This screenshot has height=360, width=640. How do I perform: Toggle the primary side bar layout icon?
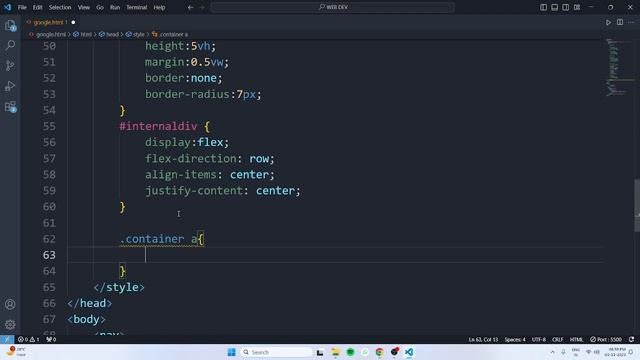click(543, 7)
